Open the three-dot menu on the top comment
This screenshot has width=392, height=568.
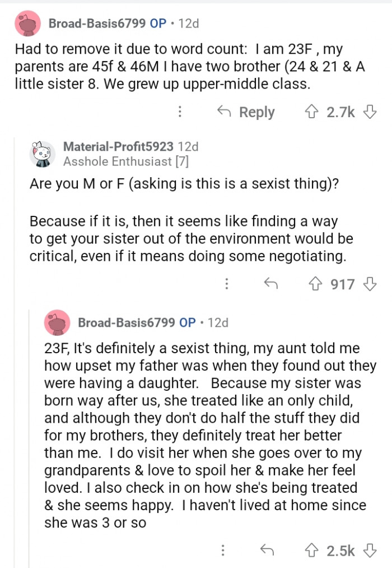pyautogui.click(x=180, y=112)
